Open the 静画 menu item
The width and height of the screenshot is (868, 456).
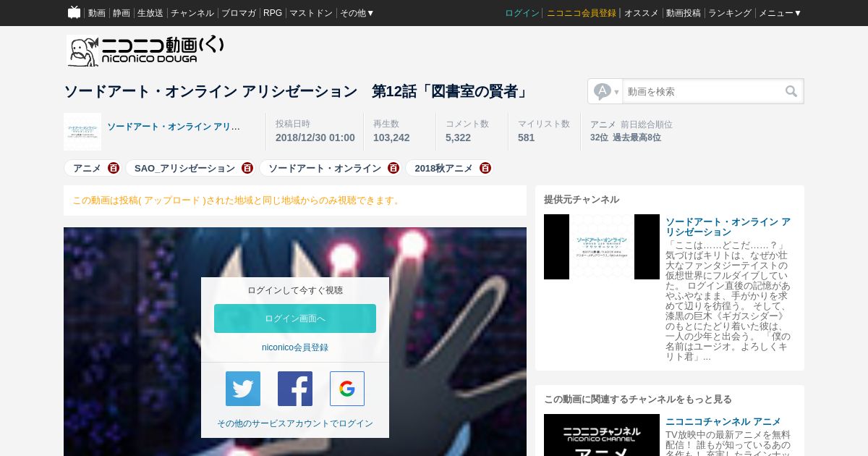[122, 13]
